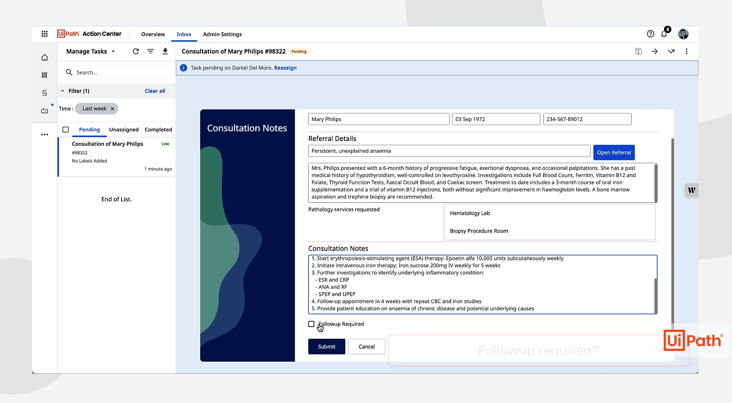Open the second sidebar icon below Home

(x=44, y=75)
